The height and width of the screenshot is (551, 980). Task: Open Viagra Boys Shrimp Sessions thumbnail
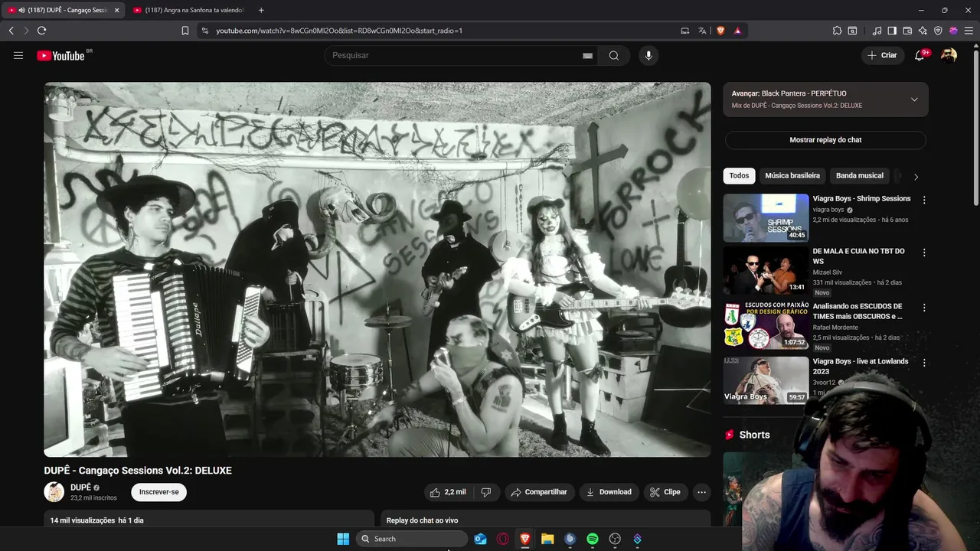pos(766,218)
